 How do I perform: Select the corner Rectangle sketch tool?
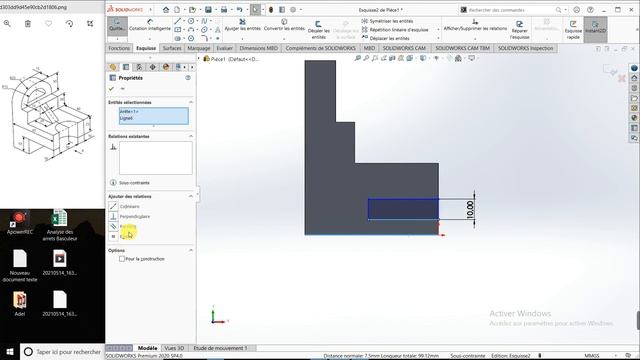tap(178, 29)
